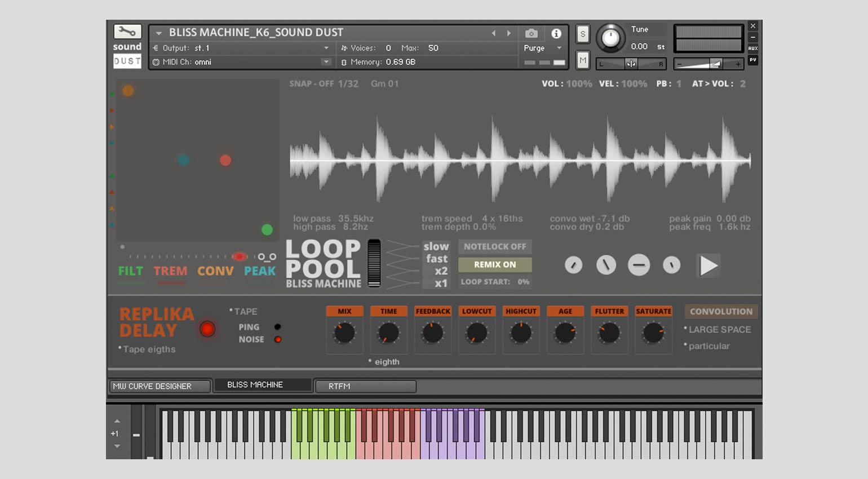The image size is (868, 479).
Task: Click the green dot in the XY pad
Action: click(x=267, y=229)
